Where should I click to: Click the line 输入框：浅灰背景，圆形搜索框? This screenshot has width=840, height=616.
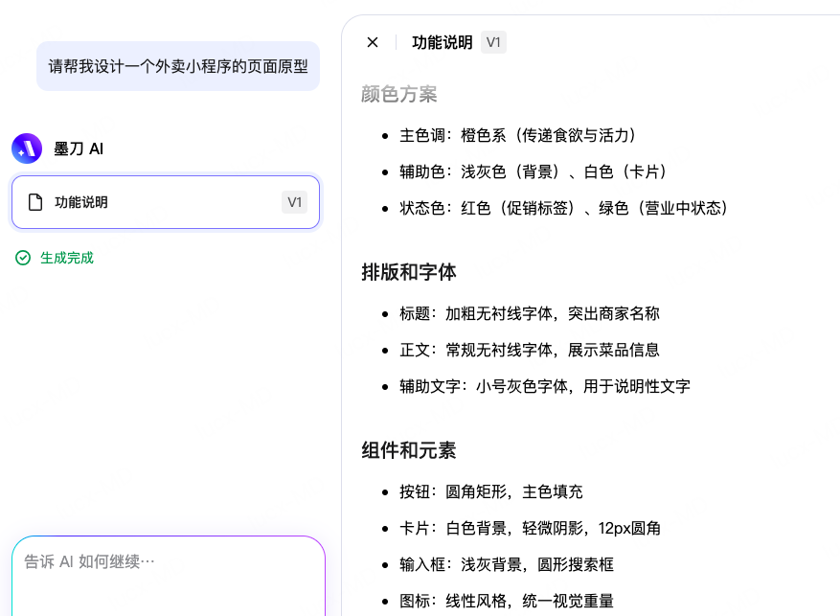click(x=507, y=564)
